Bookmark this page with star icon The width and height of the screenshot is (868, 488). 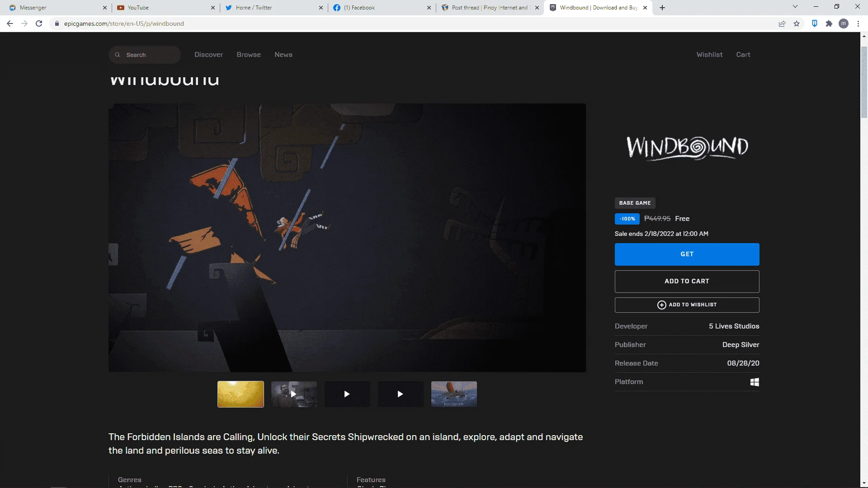797,23
